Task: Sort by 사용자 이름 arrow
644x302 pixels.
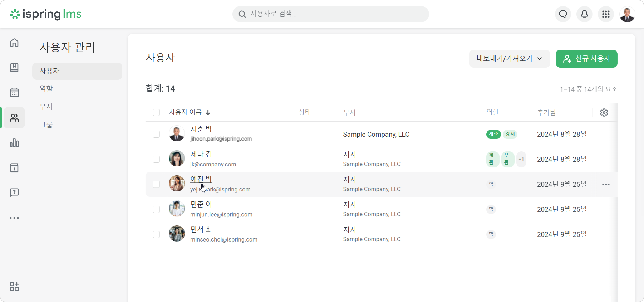Action: [x=208, y=113]
